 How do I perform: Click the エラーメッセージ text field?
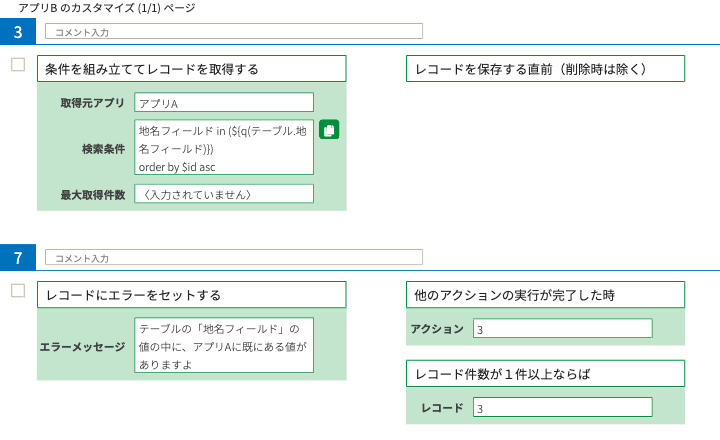pos(224,345)
